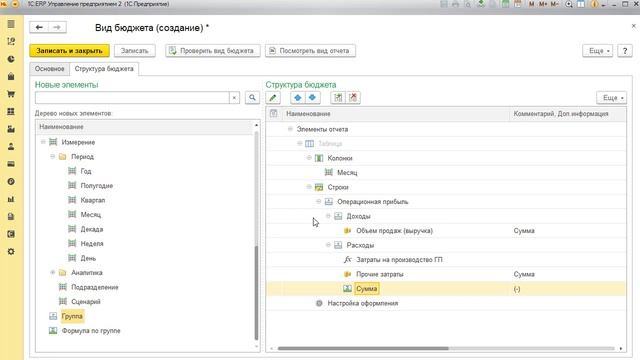The image size is (640, 360).
Task: Open the gear administration section in sidebar
Action: [11, 251]
